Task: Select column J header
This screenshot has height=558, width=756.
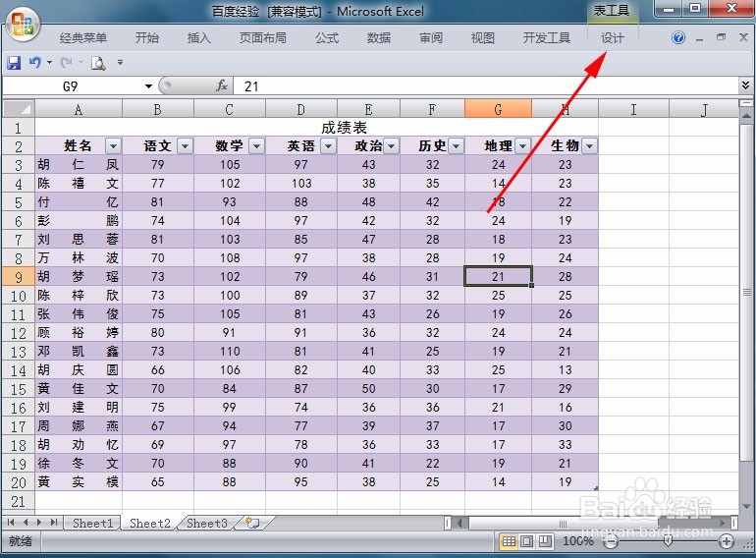Action: click(x=703, y=109)
